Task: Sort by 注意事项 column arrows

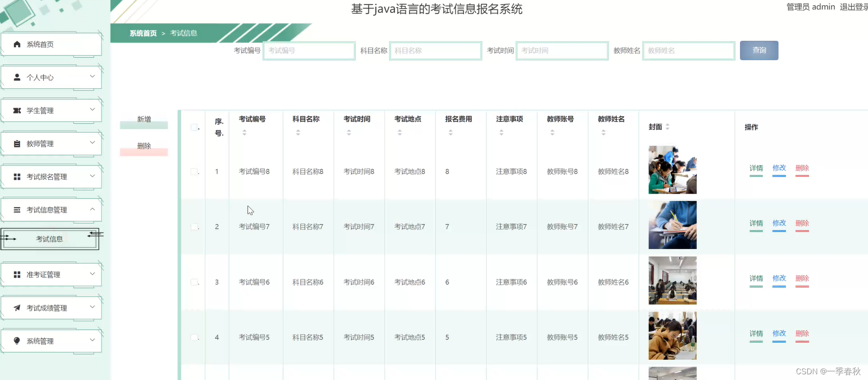Action: point(502,133)
